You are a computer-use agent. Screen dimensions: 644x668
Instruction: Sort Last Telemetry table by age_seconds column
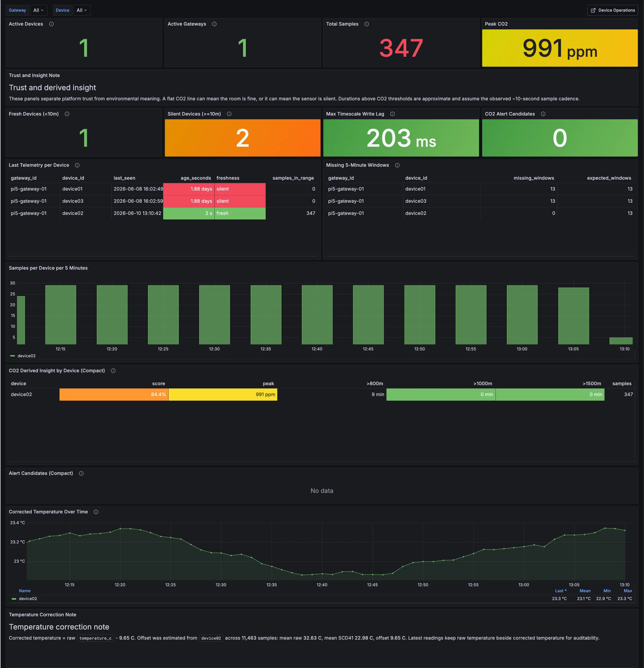click(x=196, y=178)
